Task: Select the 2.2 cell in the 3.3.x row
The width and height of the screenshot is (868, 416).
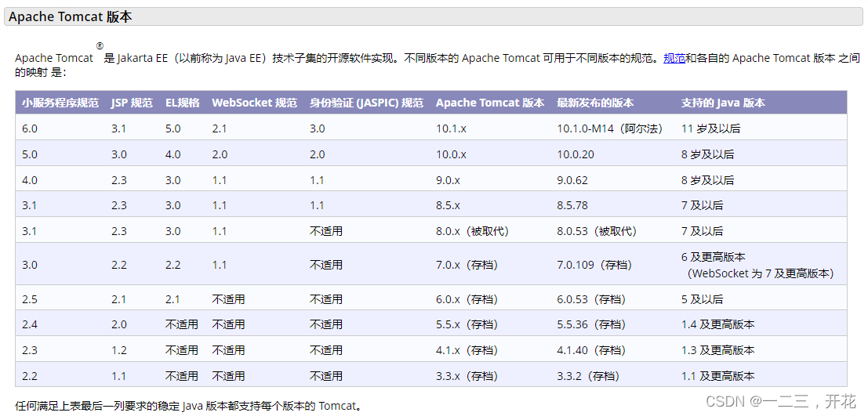Action: (29, 376)
